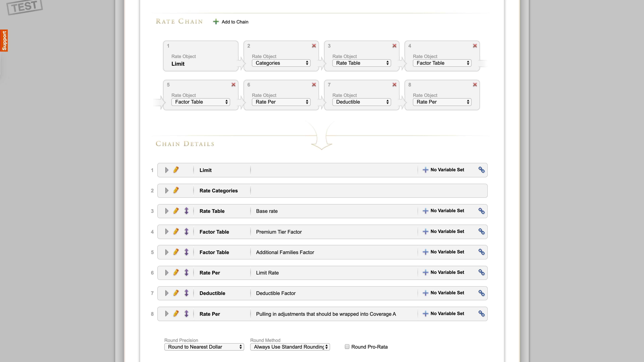Edit row 8 Rate Per pencil icon
Image resolution: width=644 pixels, height=362 pixels.
[176, 314]
